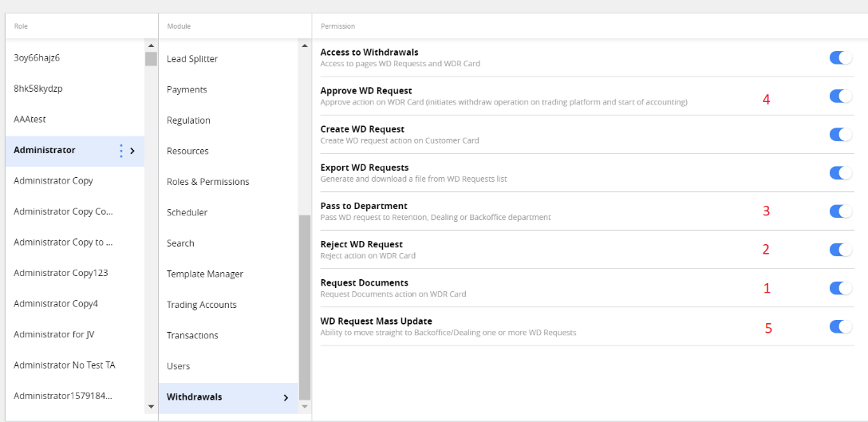Click the Module list scrollbar thumb
The width and height of the screenshot is (868, 422).
click(305, 307)
